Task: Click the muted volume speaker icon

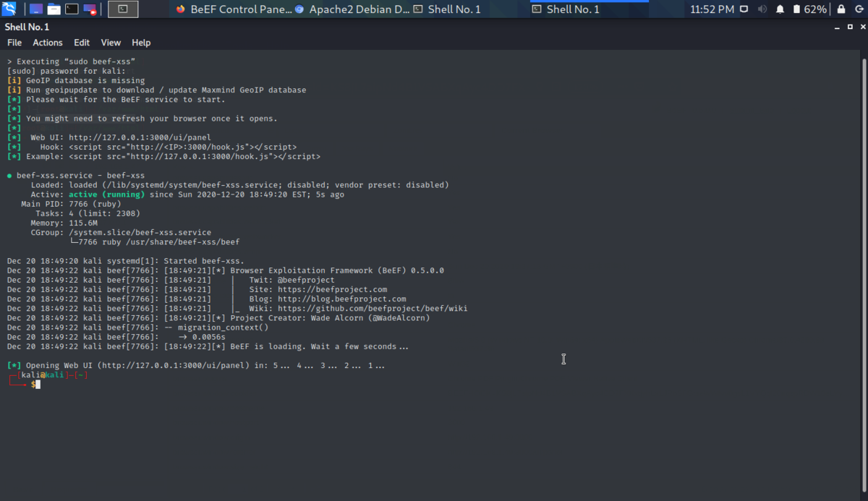Action: [x=762, y=9]
